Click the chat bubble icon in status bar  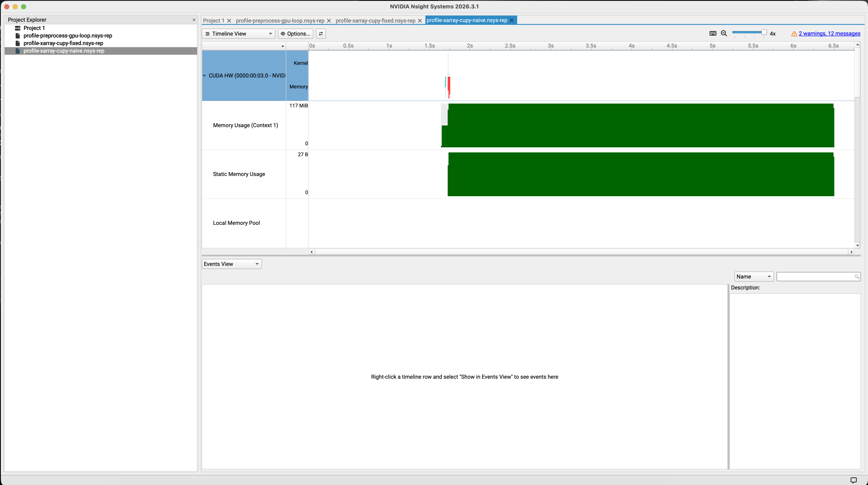(853, 480)
